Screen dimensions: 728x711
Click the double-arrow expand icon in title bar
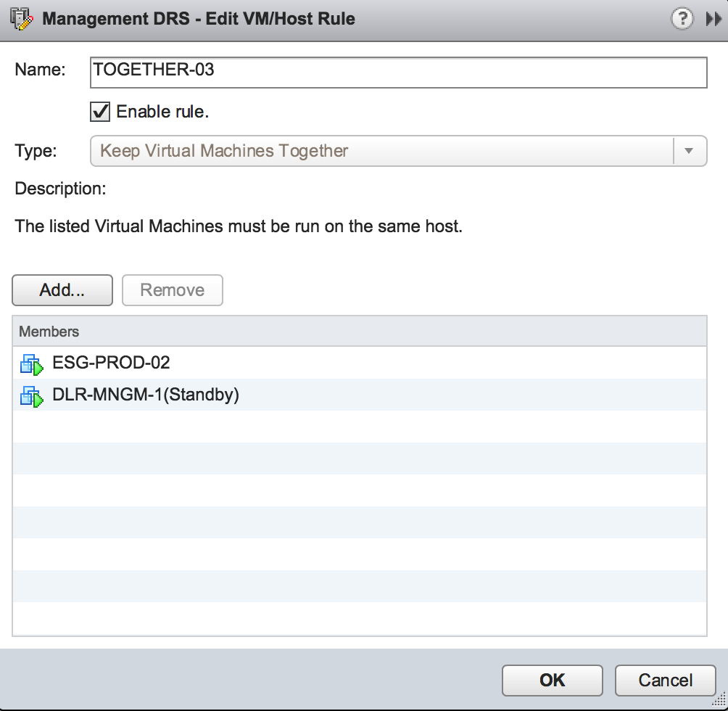[x=713, y=20]
